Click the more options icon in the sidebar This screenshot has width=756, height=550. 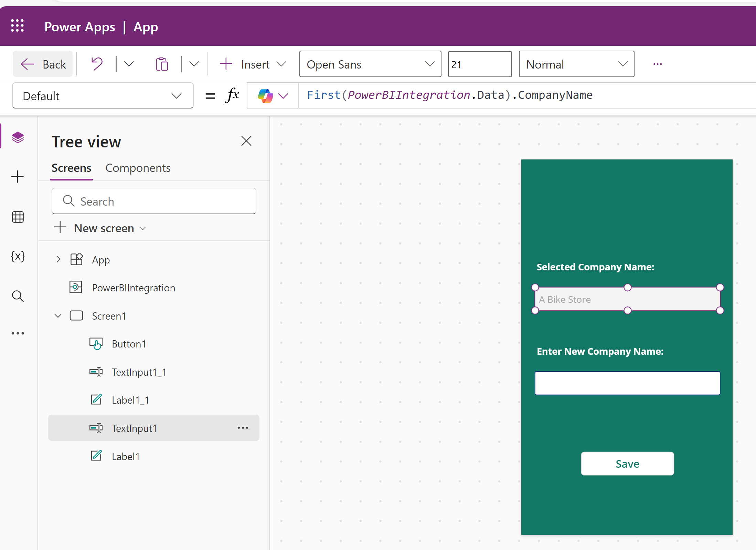tap(18, 333)
